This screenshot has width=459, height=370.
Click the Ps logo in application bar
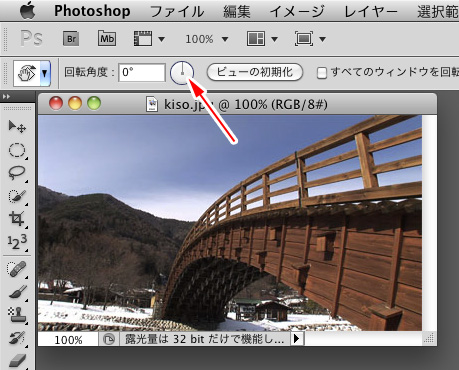(31, 38)
